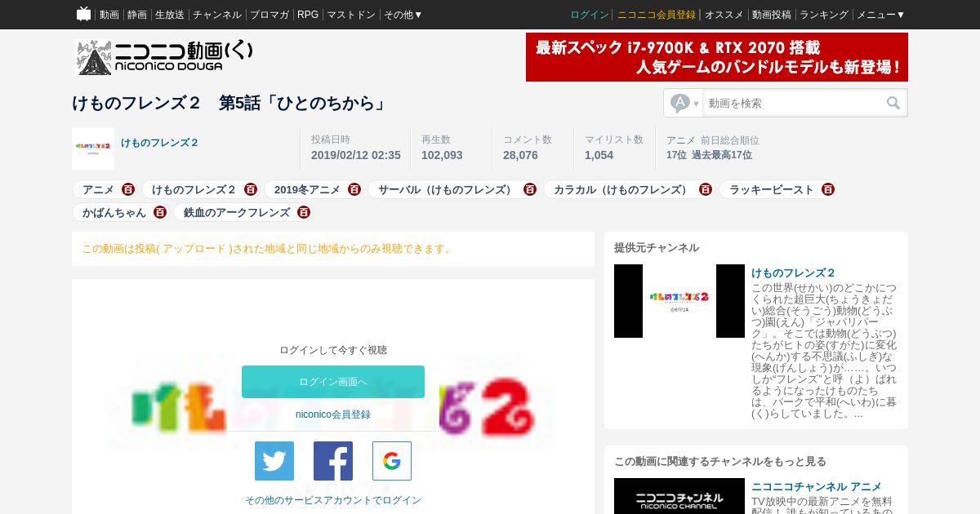Select the ラッキービースト tag

(772, 189)
